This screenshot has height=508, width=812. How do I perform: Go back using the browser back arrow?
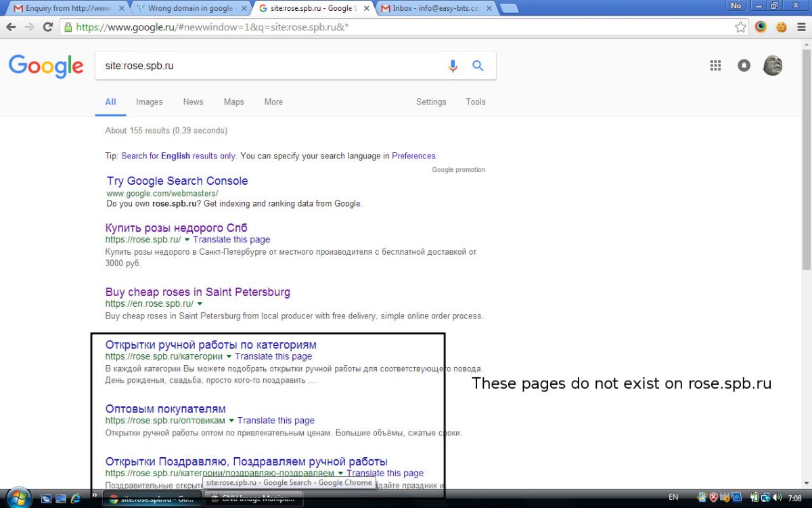11,27
